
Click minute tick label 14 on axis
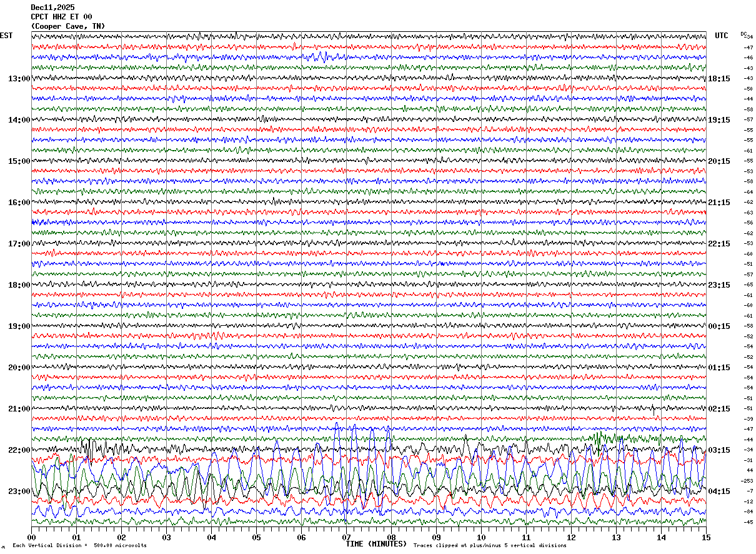tap(661, 537)
